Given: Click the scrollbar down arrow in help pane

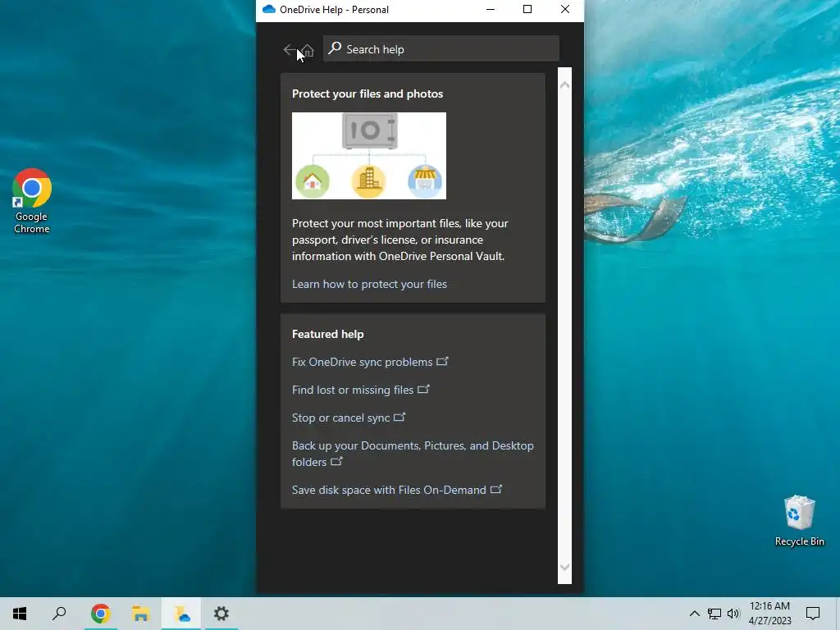Looking at the screenshot, I should (564, 567).
